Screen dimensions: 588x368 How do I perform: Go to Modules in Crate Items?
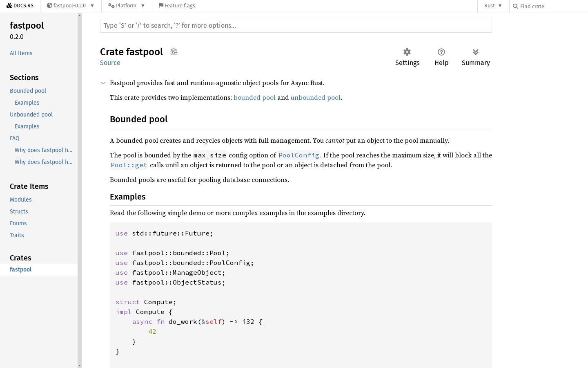21,200
